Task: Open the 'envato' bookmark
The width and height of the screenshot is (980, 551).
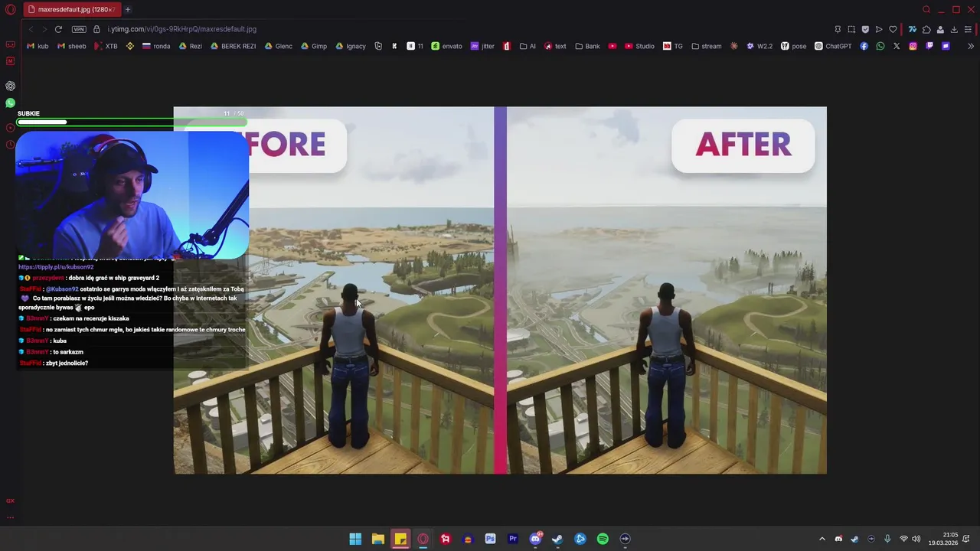Action: click(x=447, y=46)
